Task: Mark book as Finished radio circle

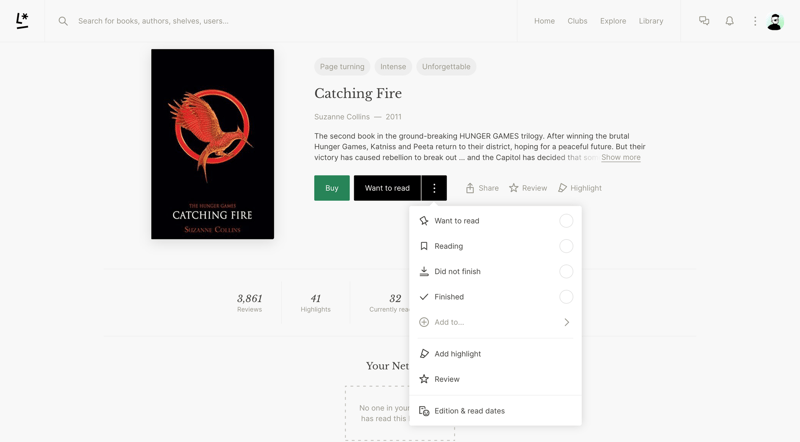Action: point(566,297)
